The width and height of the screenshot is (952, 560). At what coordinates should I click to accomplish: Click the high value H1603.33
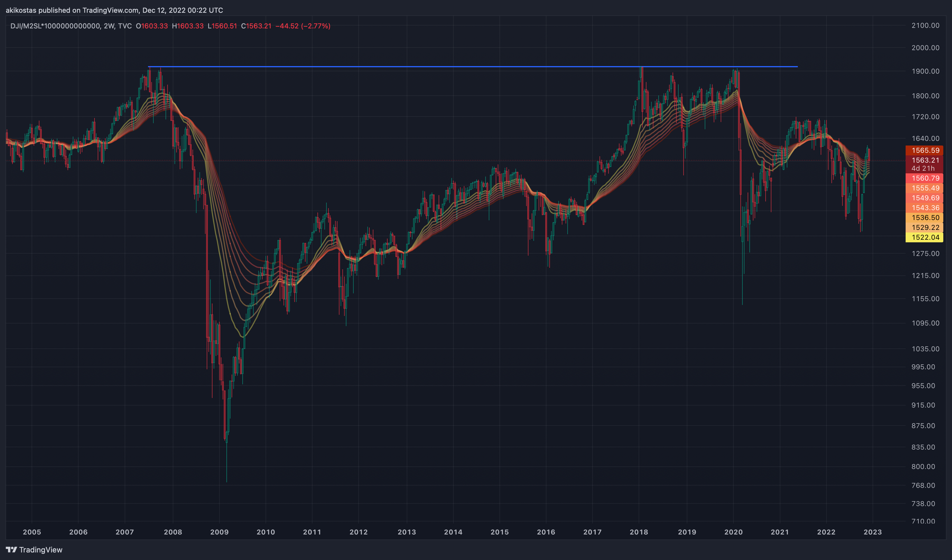(x=188, y=26)
